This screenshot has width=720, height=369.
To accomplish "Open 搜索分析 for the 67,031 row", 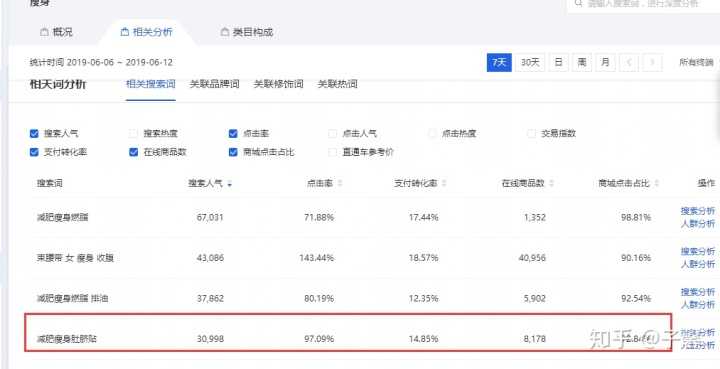I will point(698,211).
